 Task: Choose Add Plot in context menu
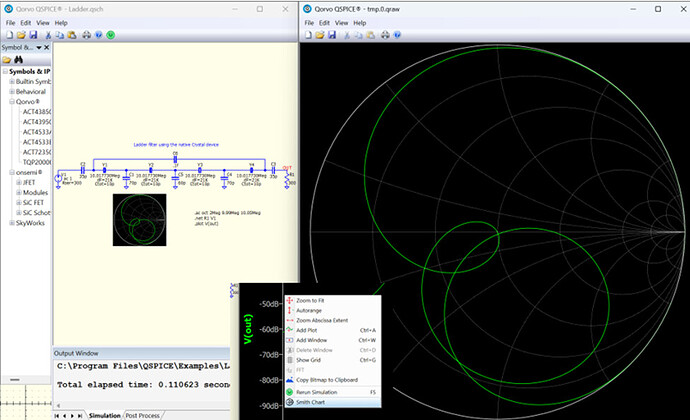[x=333, y=330]
